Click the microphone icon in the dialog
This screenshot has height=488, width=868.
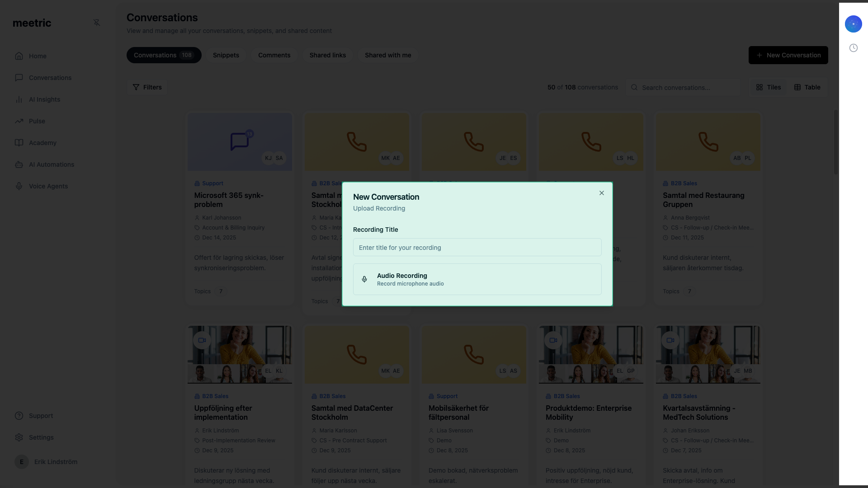[364, 279]
